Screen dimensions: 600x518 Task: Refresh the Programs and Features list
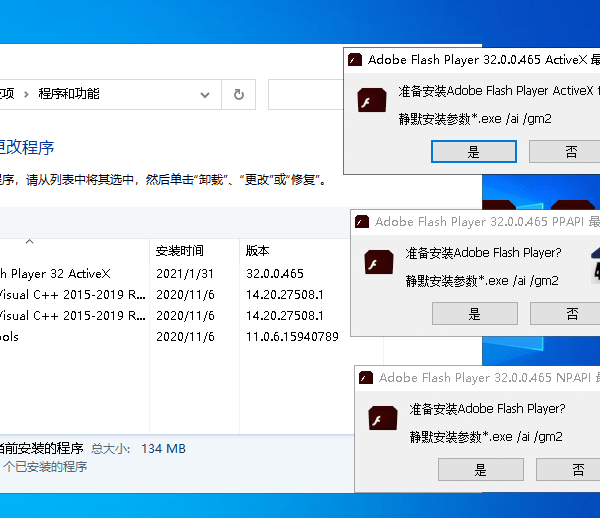pyautogui.click(x=238, y=95)
